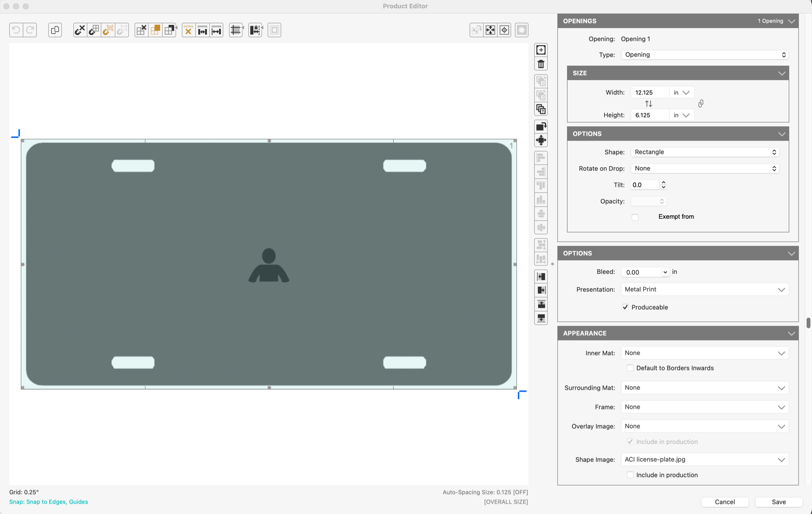Click the Cancel button
Image resolution: width=812 pixels, height=514 pixels.
(x=724, y=502)
